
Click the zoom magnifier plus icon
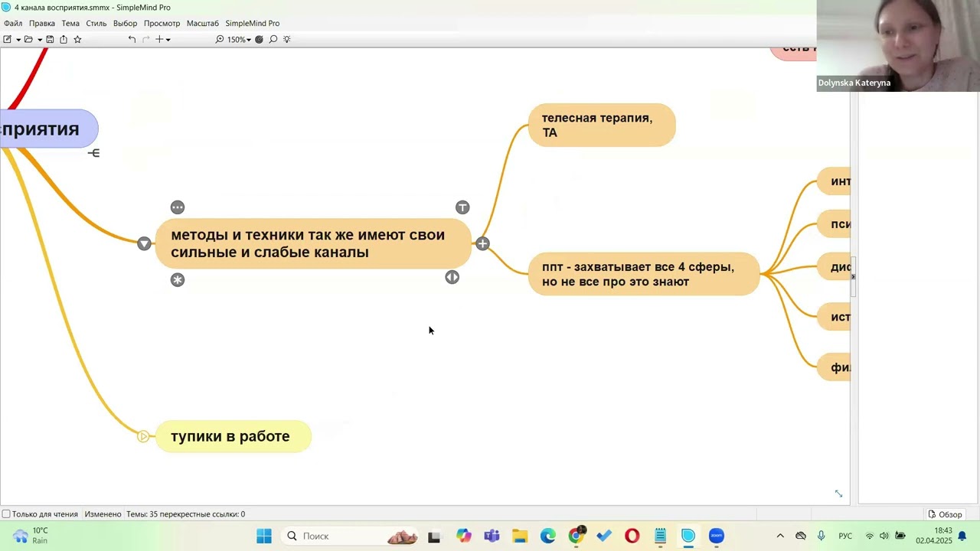tap(220, 39)
